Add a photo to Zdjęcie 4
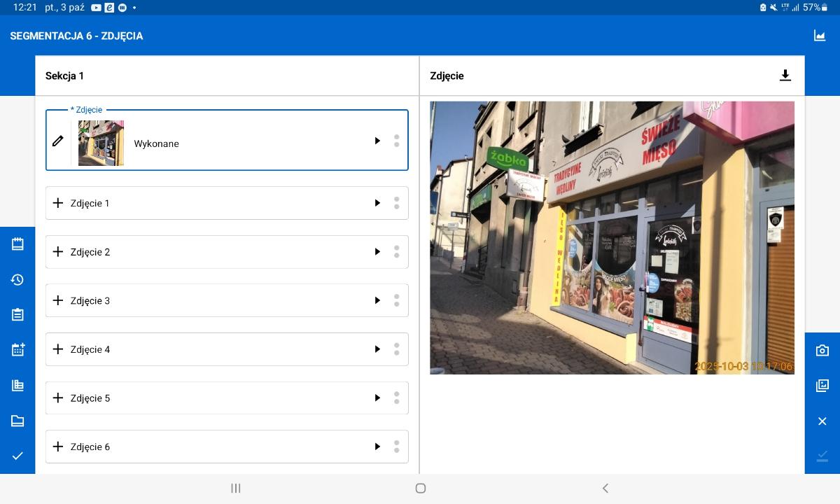 (58, 349)
